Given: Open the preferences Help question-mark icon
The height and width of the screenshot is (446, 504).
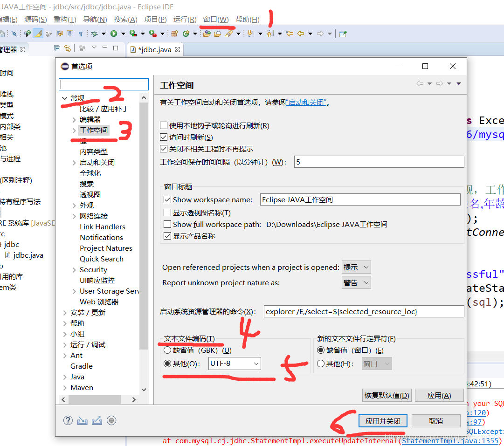Looking at the screenshot, I should (x=68, y=420).
